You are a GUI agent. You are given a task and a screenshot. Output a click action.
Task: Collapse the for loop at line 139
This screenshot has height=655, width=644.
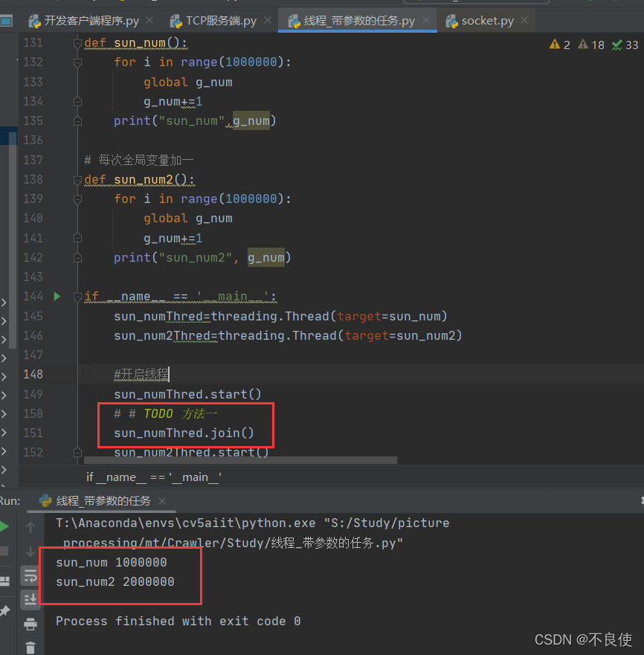[77, 199]
